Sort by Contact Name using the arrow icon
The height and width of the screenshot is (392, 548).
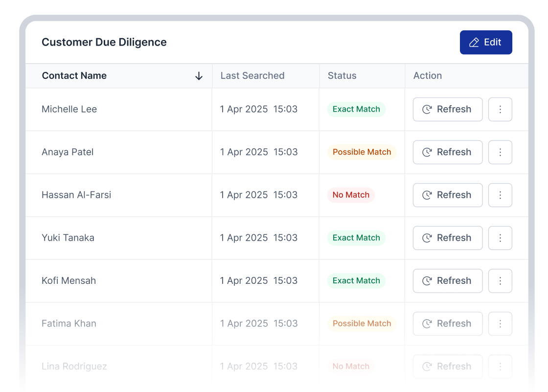pos(199,76)
